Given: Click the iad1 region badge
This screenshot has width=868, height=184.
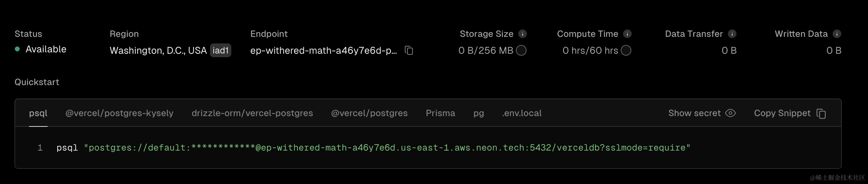Looking at the screenshot, I should (221, 50).
